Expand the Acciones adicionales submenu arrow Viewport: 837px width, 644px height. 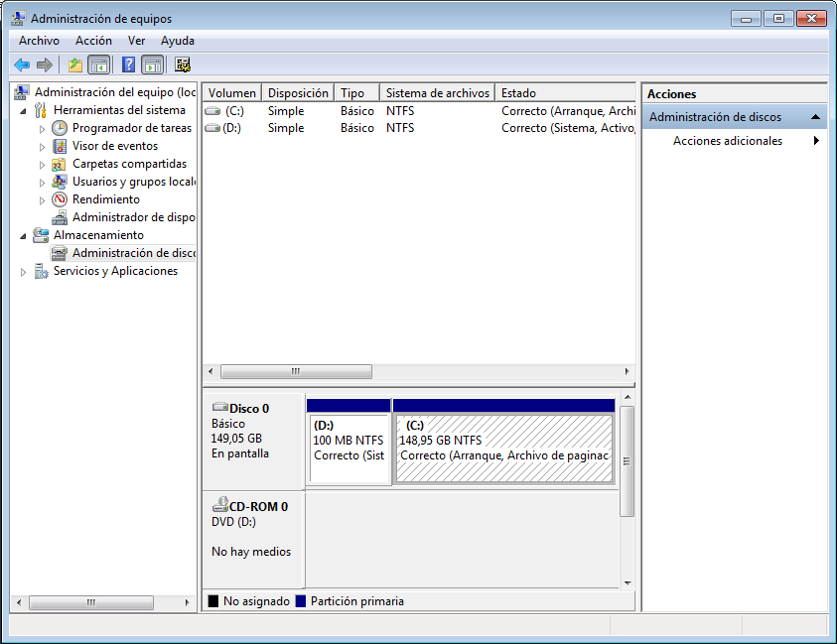[x=816, y=141]
